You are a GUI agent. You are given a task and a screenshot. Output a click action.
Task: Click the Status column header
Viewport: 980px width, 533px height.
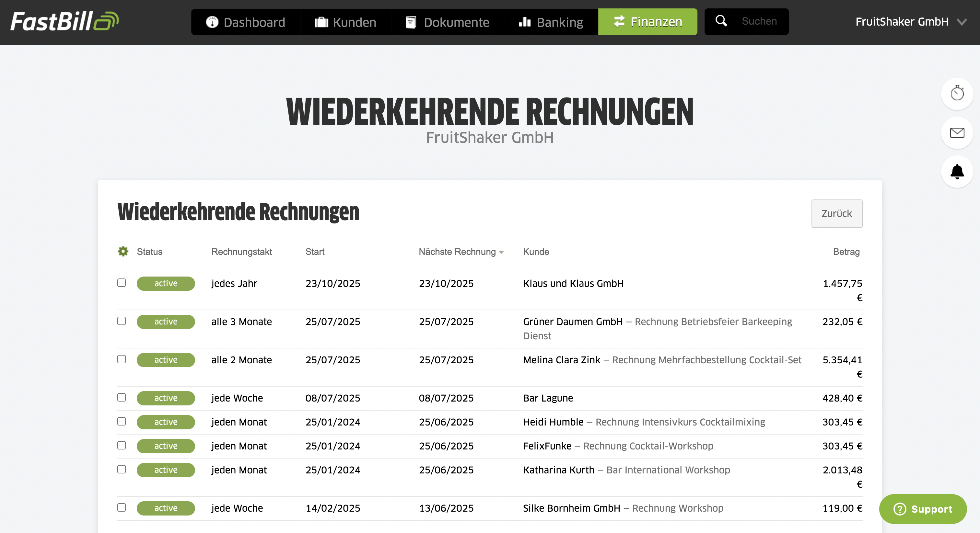[149, 252]
